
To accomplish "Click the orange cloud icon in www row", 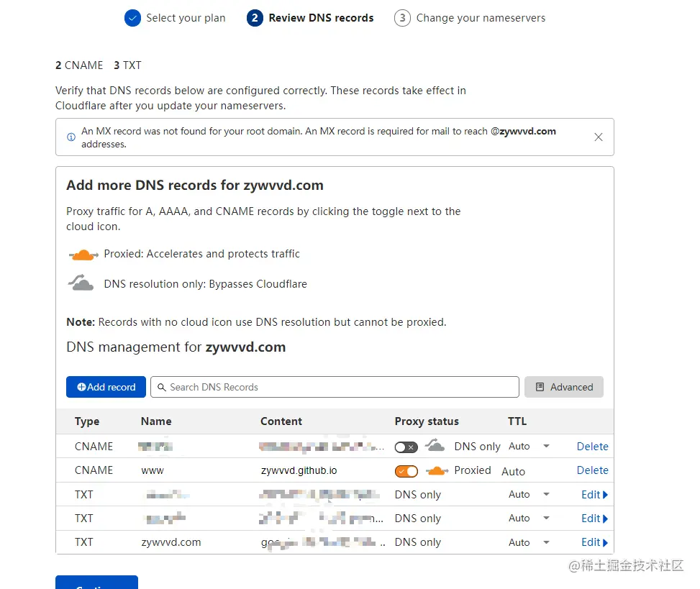I will click(437, 470).
